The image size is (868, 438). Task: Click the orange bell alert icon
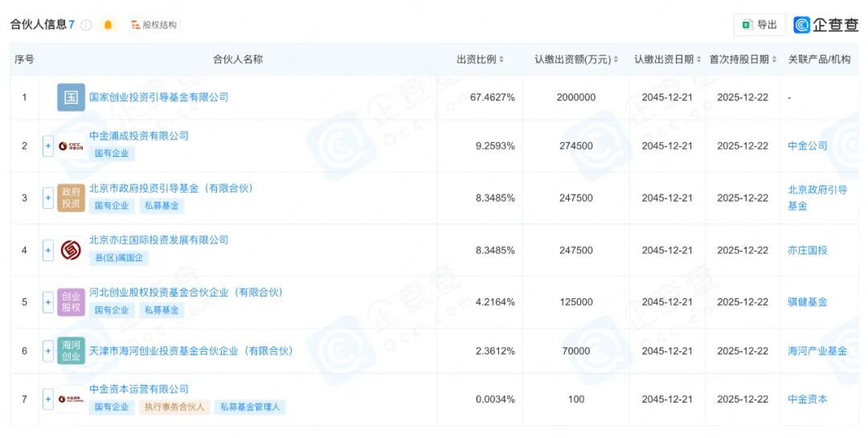[x=108, y=25]
